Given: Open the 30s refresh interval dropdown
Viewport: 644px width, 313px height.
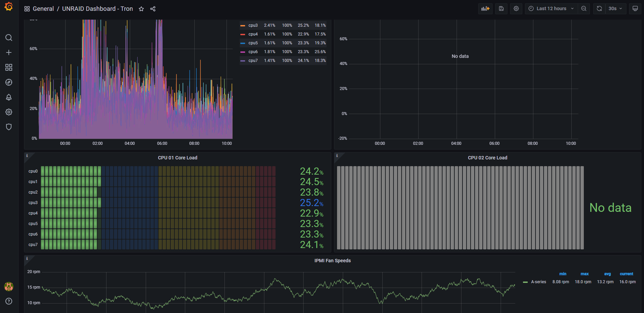Looking at the screenshot, I should coord(616,9).
